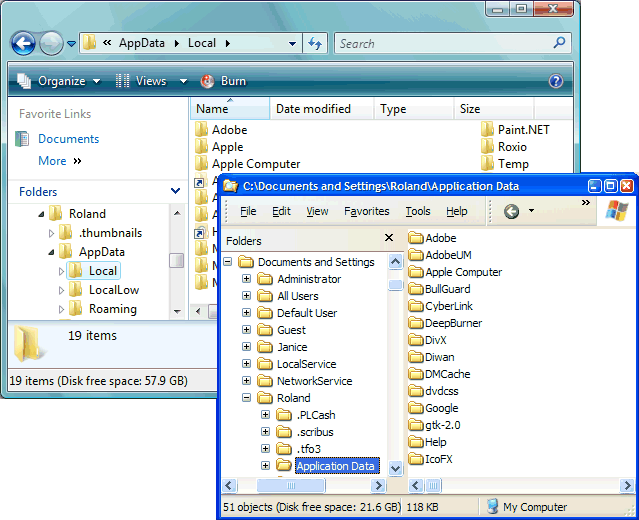Open the Organize dropdown menu

point(60,81)
